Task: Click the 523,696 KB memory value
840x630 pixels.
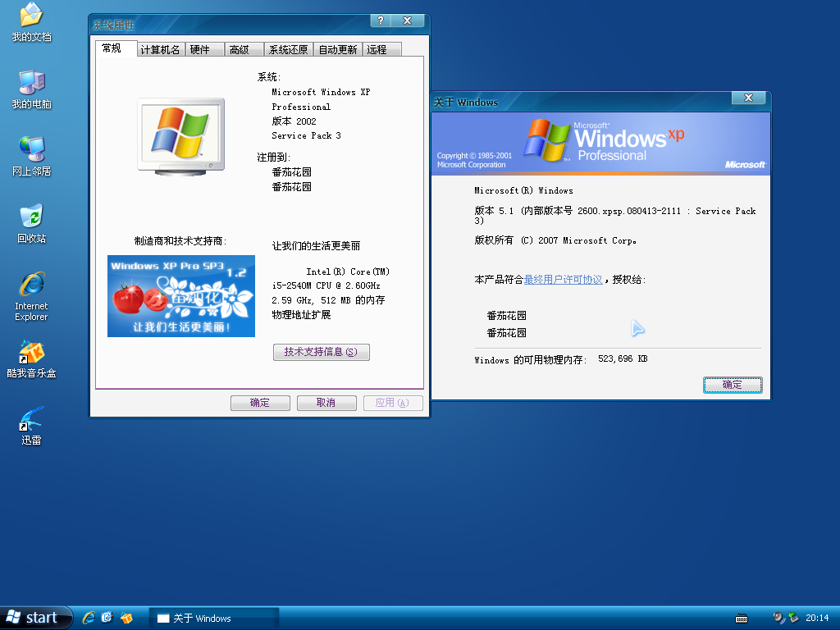Action: coord(623,359)
